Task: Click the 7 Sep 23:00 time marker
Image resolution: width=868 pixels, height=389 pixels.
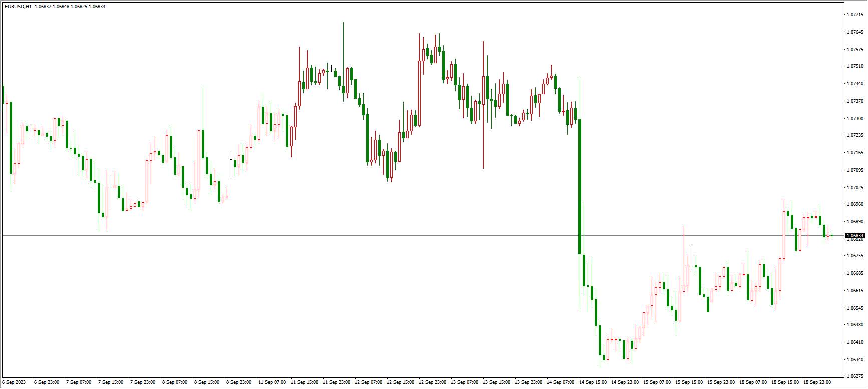Action: 143,382
